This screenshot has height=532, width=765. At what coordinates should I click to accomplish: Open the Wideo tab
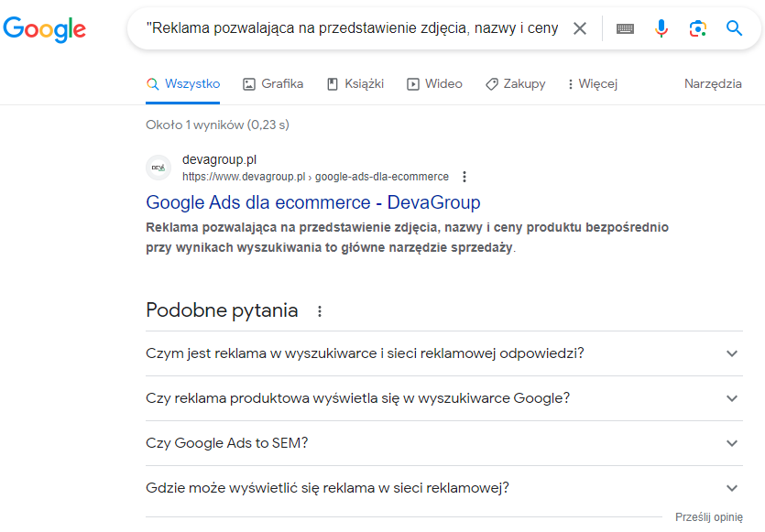pos(434,84)
